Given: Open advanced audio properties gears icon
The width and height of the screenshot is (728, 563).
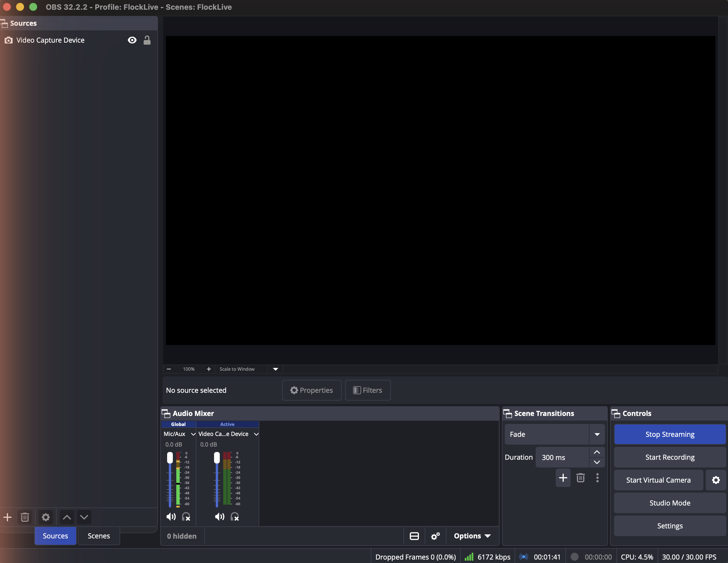Looking at the screenshot, I should 435,536.
